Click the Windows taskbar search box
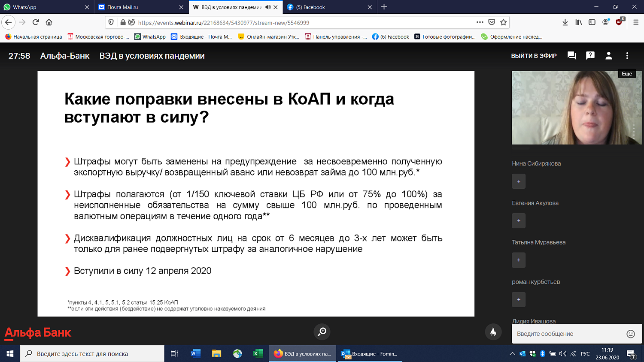The image size is (644, 362). click(x=92, y=354)
